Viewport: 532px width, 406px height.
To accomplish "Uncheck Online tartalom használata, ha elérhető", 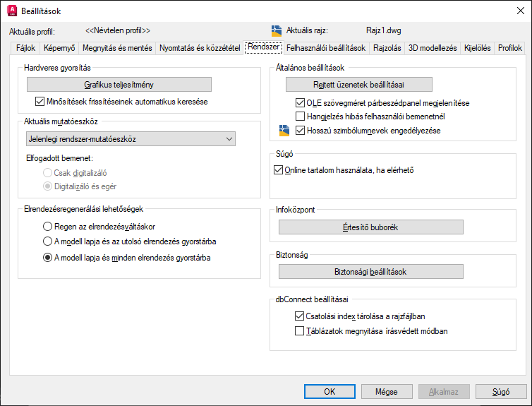I will pos(277,170).
